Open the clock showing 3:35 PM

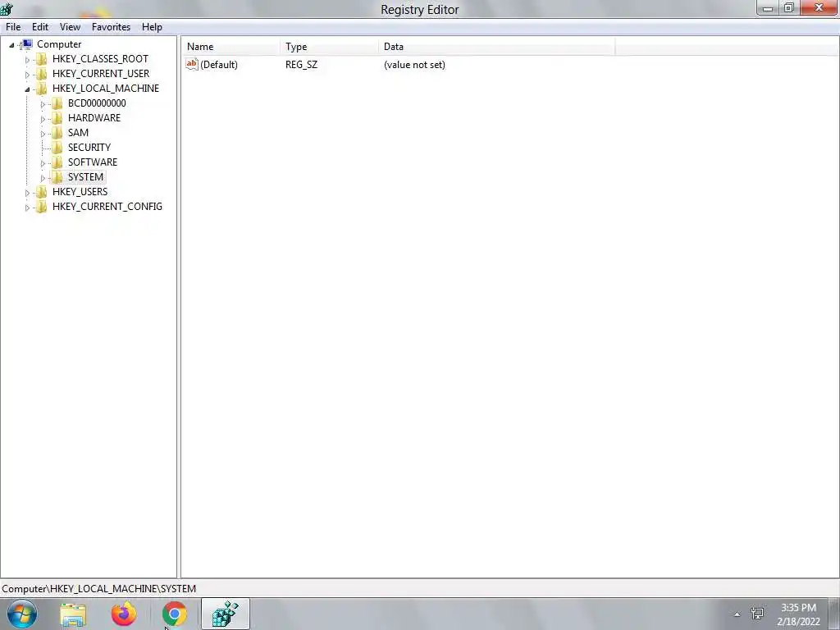(798, 614)
